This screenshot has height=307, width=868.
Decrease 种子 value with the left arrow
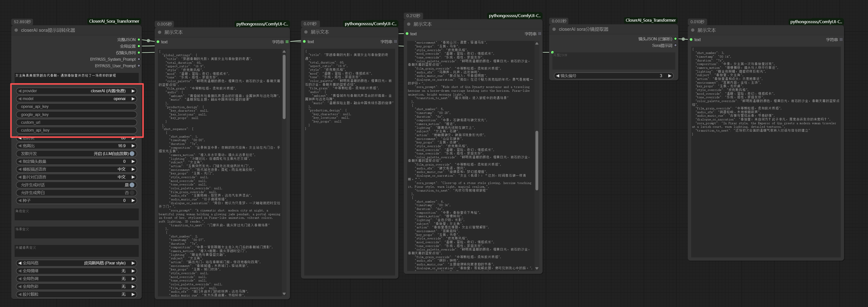point(20,201)
